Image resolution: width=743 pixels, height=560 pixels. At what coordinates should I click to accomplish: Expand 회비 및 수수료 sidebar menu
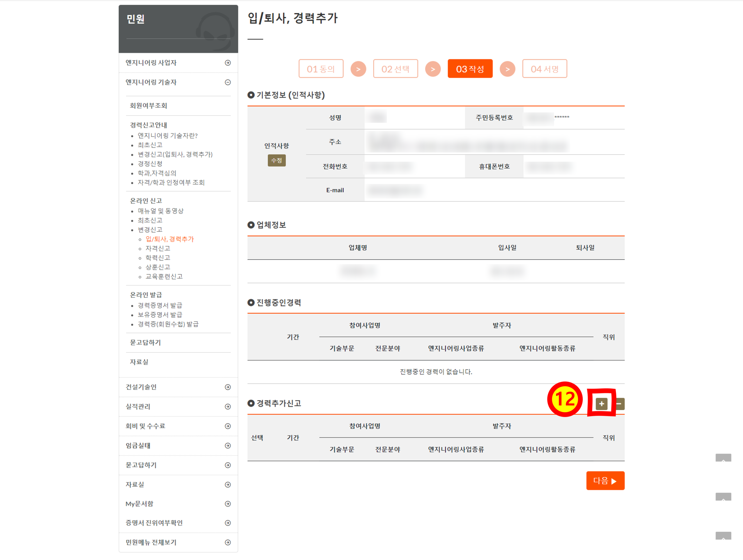tap(228, 426)
